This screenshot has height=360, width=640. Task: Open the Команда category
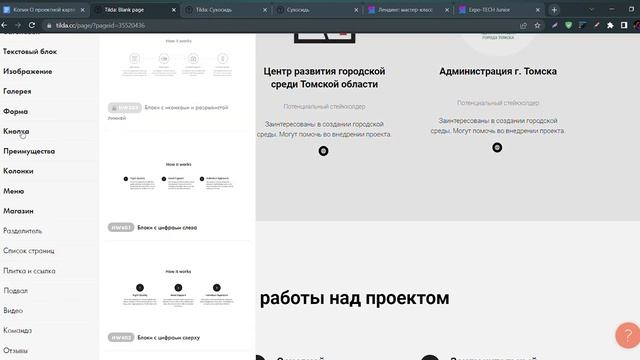18,331
